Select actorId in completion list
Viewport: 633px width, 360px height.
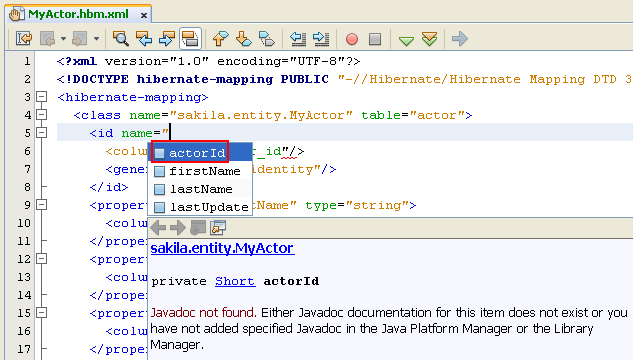click(201, 153)
